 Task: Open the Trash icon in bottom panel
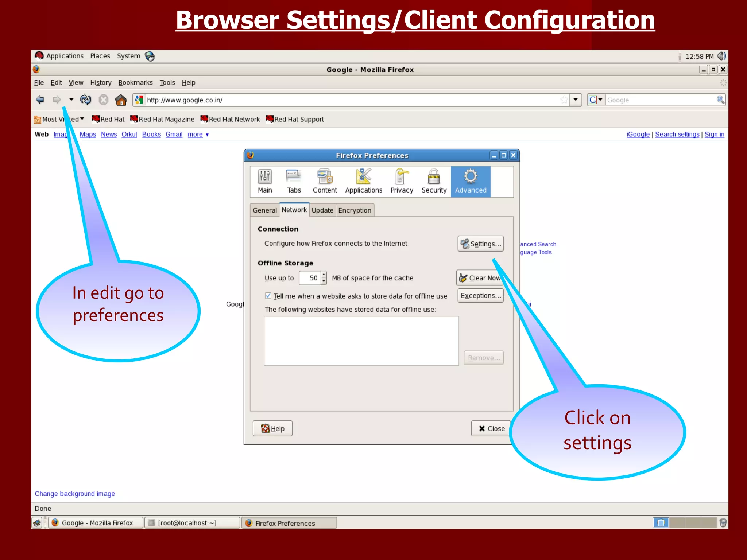(723, 523)
